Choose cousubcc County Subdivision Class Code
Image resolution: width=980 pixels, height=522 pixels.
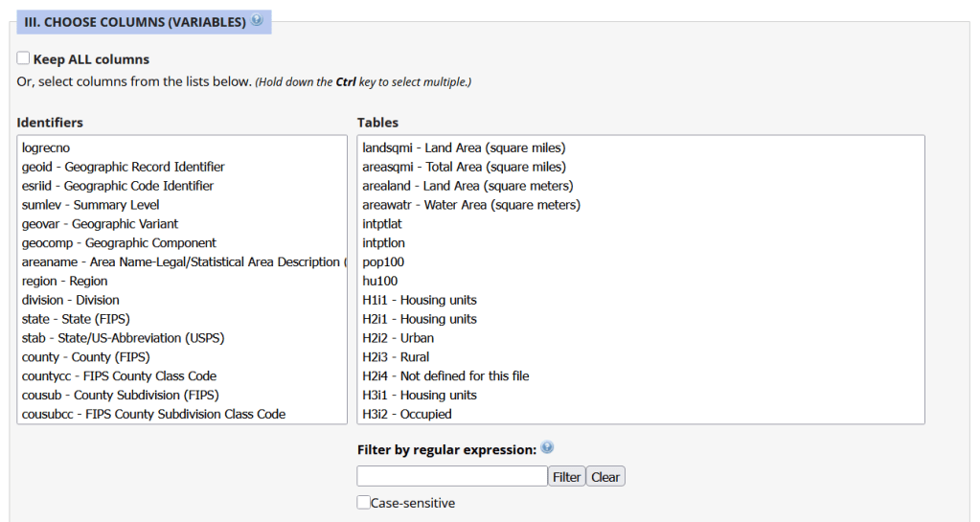coord(153,414)
